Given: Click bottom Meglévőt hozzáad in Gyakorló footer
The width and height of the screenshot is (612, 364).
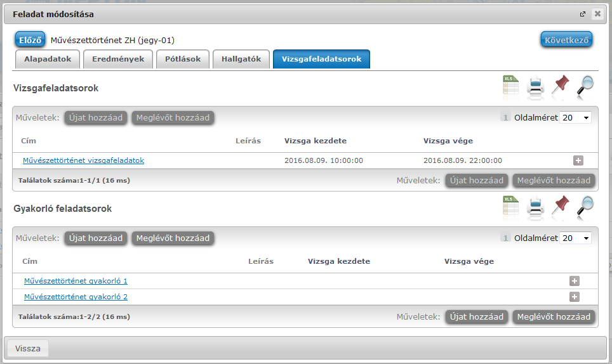Looking at the screenshot, I should tap(554, 317).
